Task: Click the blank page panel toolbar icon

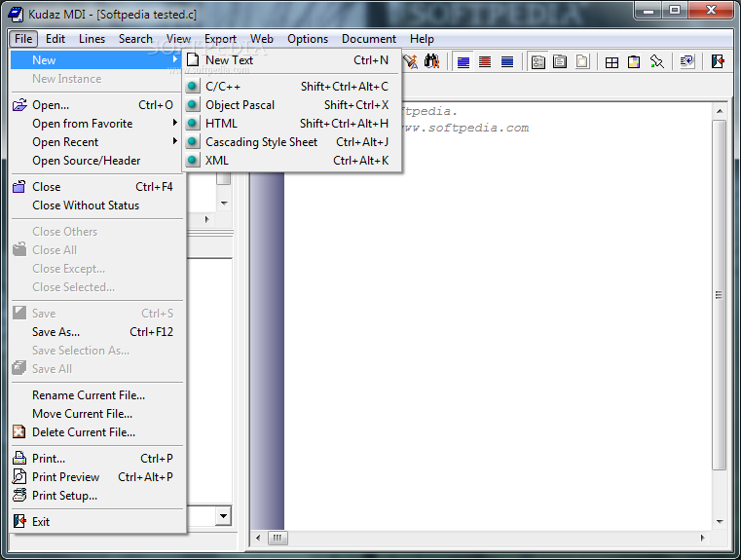Action: coord(582,62)
